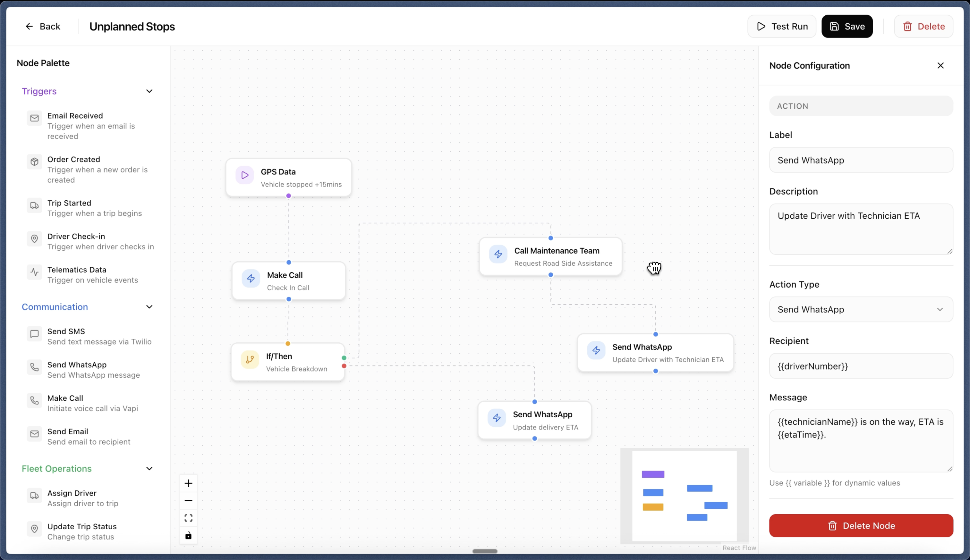Click the Send SMS message bubble icon

pyautogui.click(x=34, y=334)
